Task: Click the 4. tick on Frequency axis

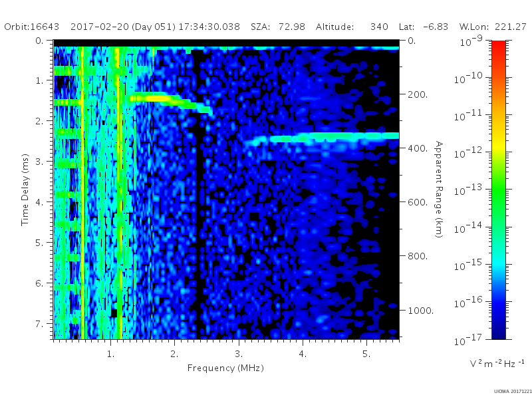Action: click(x=303, y=354)
